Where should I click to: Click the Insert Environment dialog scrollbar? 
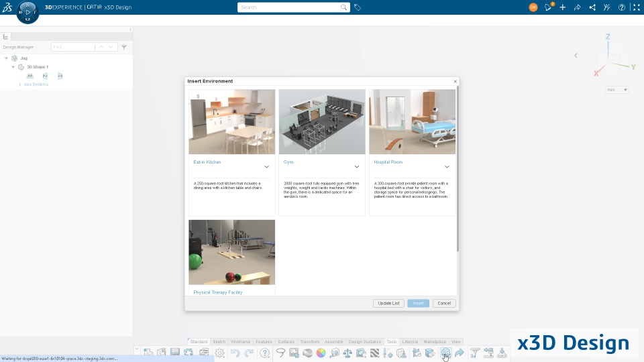[x=458, y=169]
